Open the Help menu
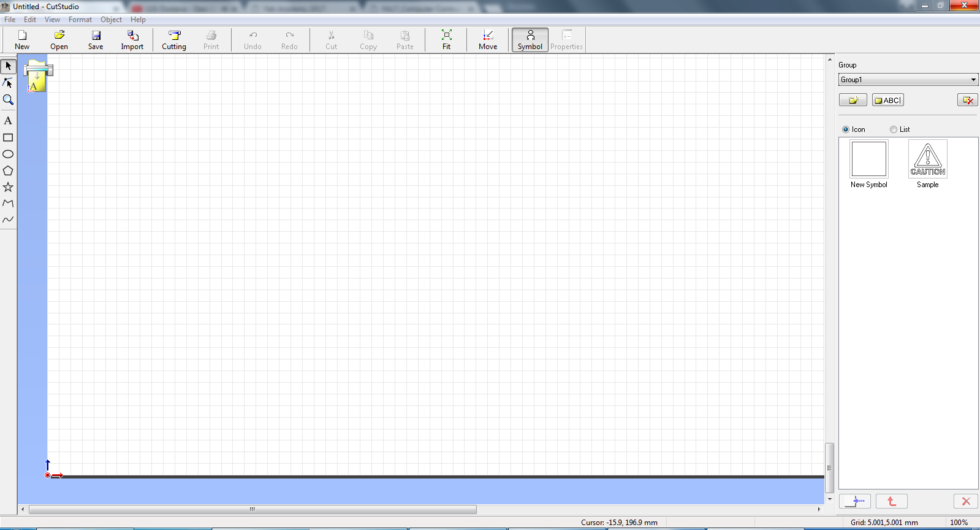 pyautogui.click(x=138, y=20)
